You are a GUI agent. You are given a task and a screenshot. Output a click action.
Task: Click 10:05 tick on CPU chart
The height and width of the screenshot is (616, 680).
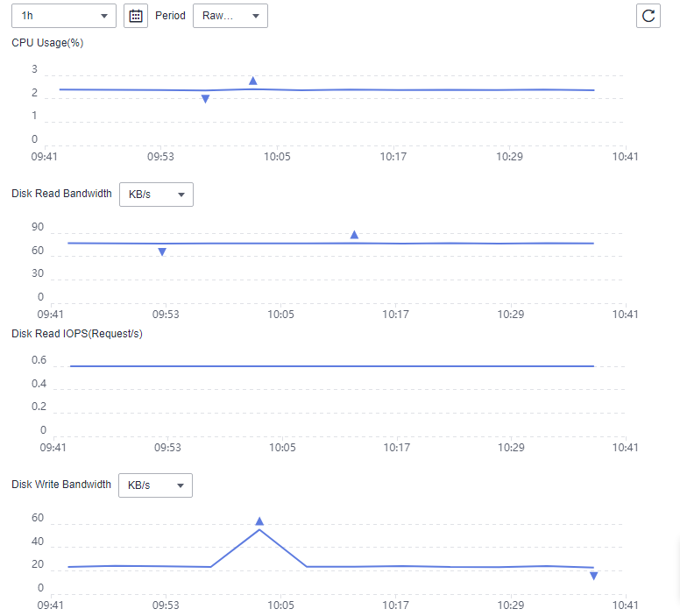277,157
